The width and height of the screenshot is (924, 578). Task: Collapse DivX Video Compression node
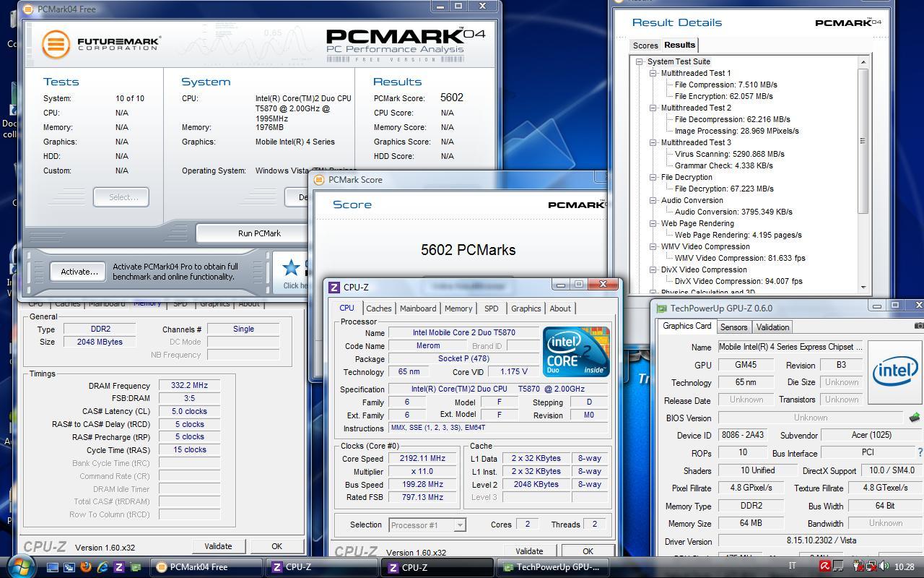653,269
